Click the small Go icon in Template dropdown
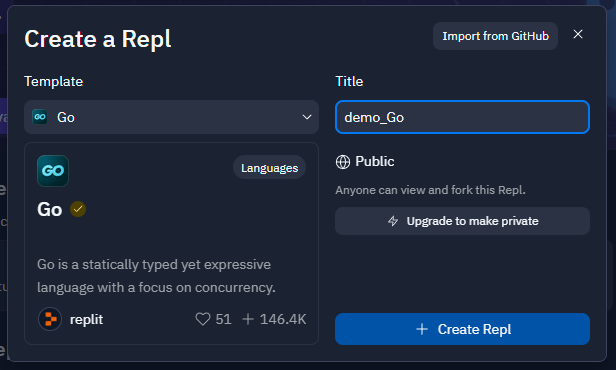 [40, 117]
